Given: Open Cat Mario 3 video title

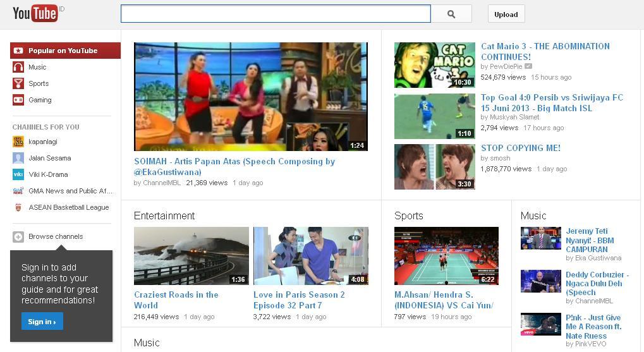Looking at the screenshot, I should tap(545, 52).
